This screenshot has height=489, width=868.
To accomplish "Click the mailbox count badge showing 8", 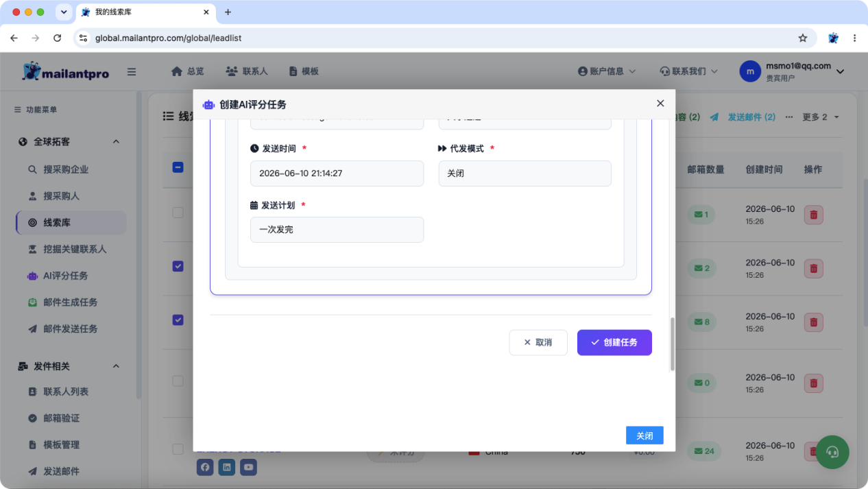I will tap(701, 322).
